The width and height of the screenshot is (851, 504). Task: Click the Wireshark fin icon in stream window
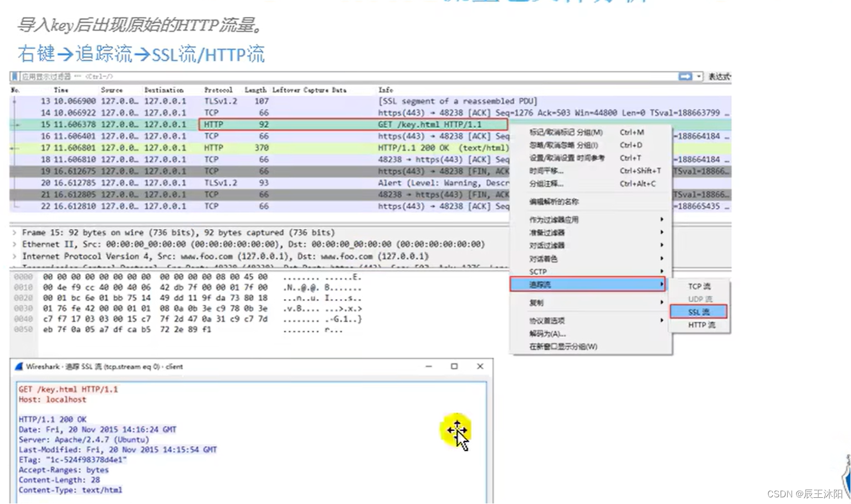click(x=19, y=367)
